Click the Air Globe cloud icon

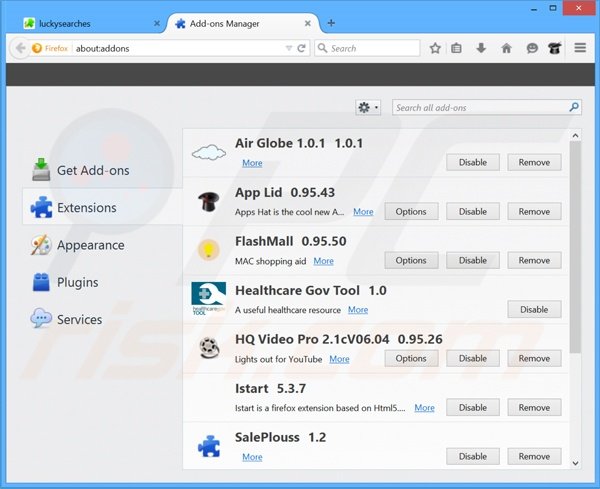click(x=209, y=153)
